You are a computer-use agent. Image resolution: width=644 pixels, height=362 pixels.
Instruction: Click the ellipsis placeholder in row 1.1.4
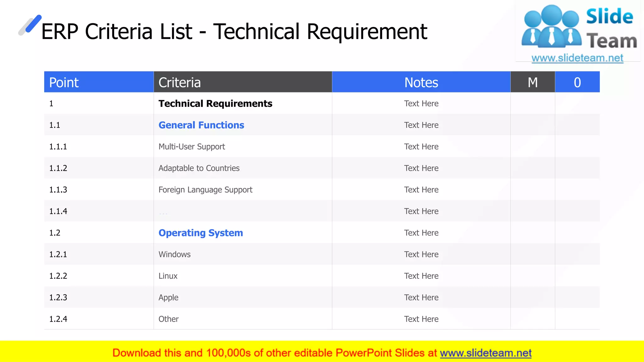click(x=163, y=214)
